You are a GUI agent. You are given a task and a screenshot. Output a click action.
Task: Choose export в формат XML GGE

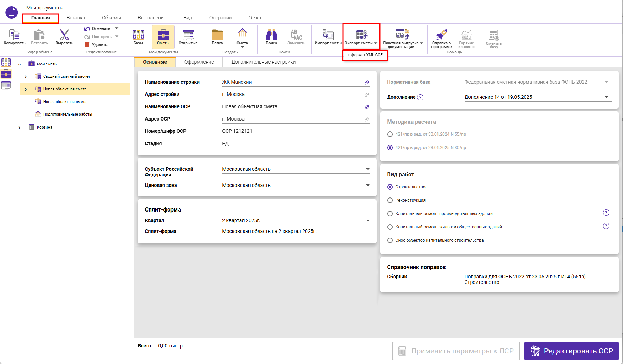[x=365, y=55]
